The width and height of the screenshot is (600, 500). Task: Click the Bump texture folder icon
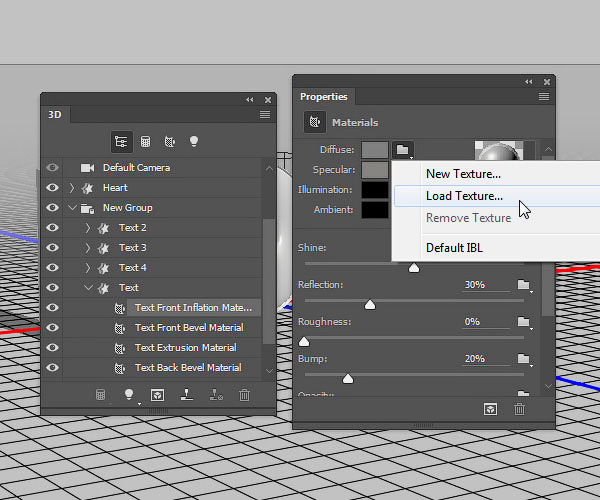pos(523,358)
